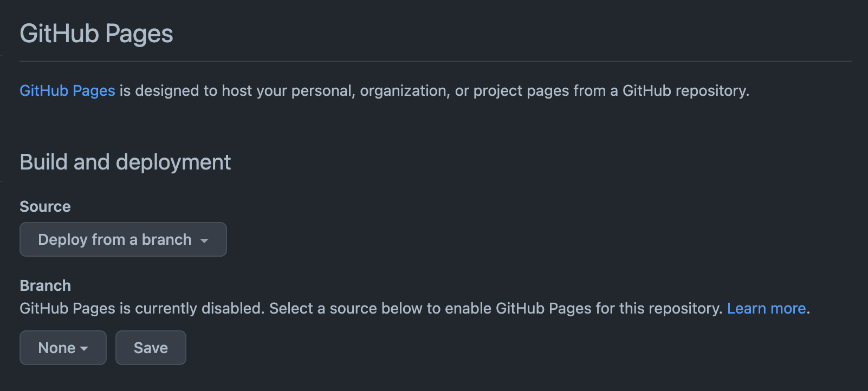868x391 pixels.
Task: Click the divider line under GitHub Pages title
Action: pos(436,61)
